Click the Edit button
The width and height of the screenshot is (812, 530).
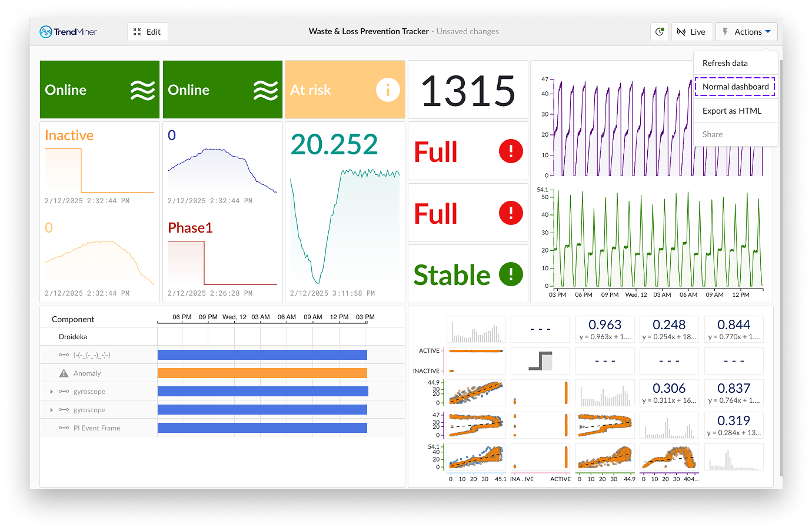click(x=147, y=31)
